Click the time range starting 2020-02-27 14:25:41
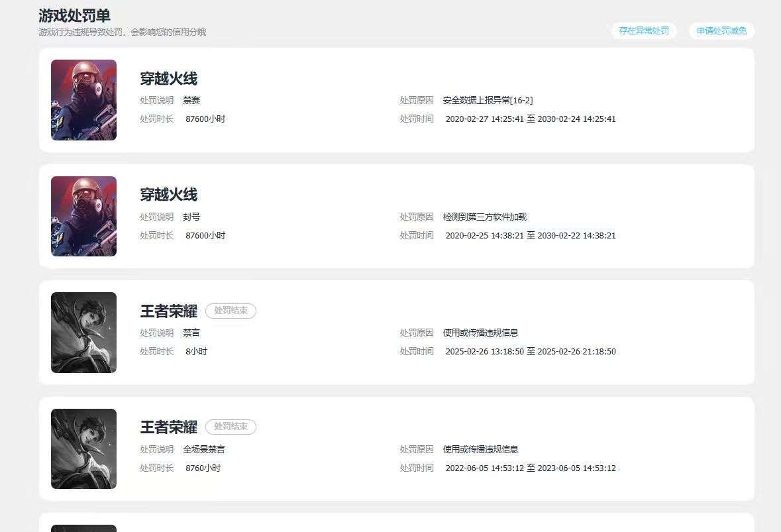 click(531, 119)
